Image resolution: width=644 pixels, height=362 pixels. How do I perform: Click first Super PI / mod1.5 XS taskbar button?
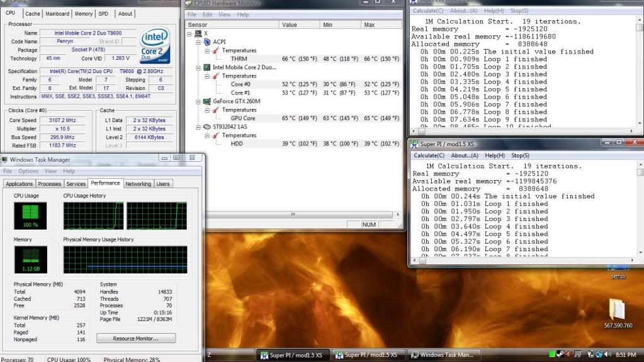coord(292,354)
